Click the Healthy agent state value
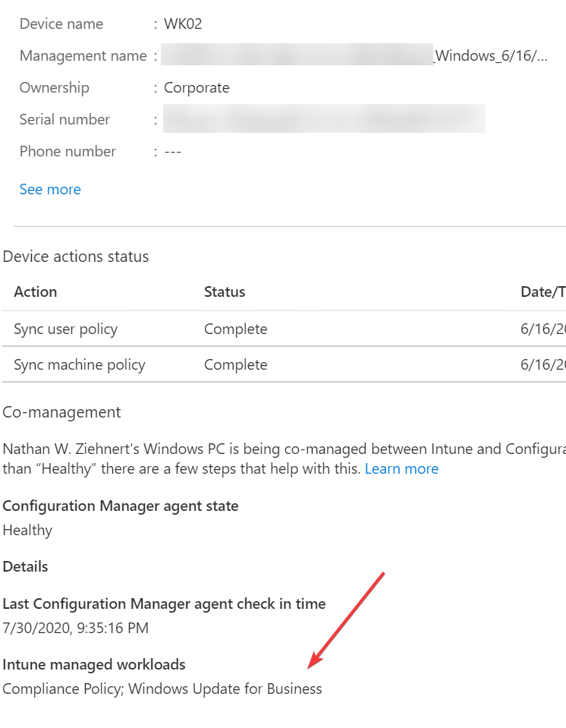The image size is (566, 728). click(27, 530)
